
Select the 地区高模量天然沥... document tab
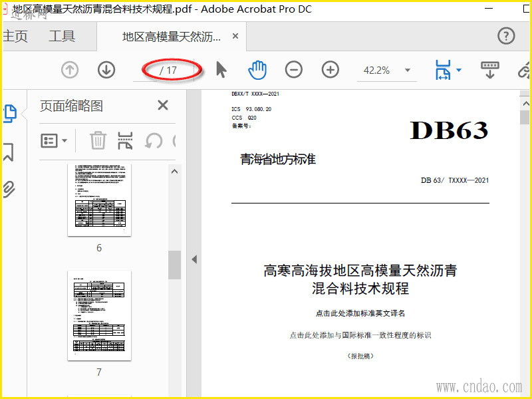(172, 37)
